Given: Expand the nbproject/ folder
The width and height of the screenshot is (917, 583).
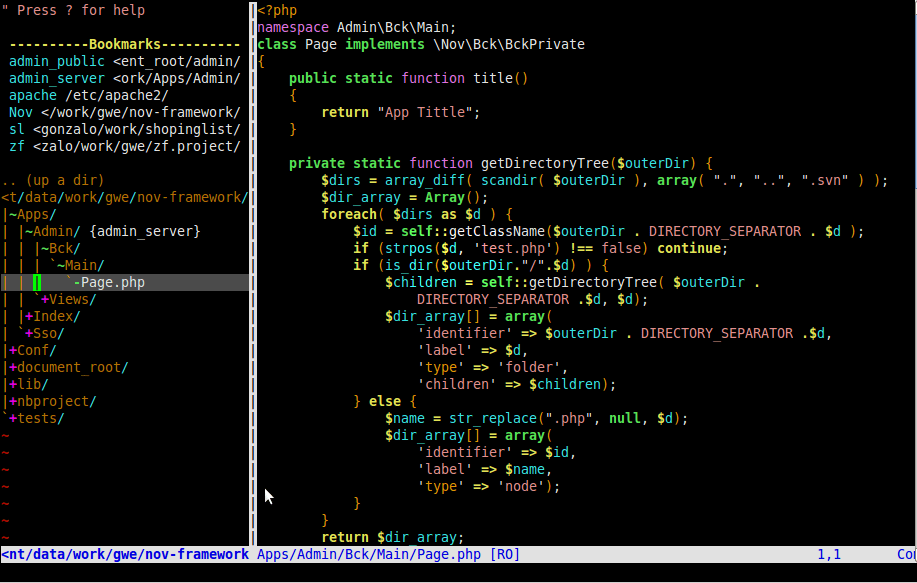Looking at the screenshot, I should (53, 401).
